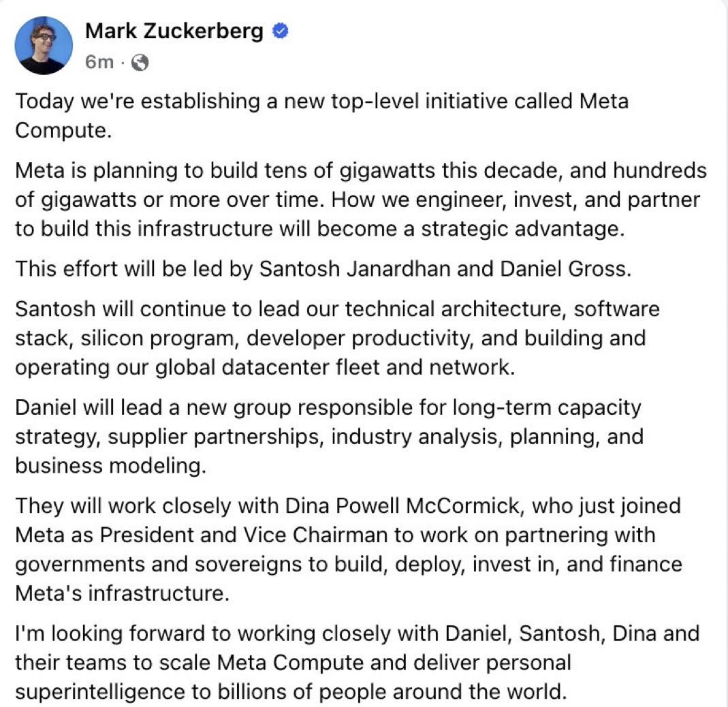Select the words "strategic advantage" in the post

(x=523, y=229)
